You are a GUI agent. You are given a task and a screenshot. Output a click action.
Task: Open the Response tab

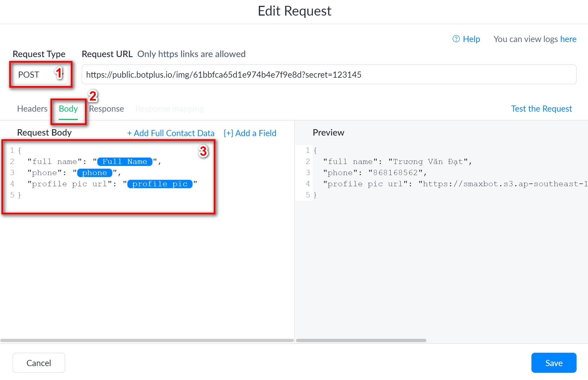point(106,109)
